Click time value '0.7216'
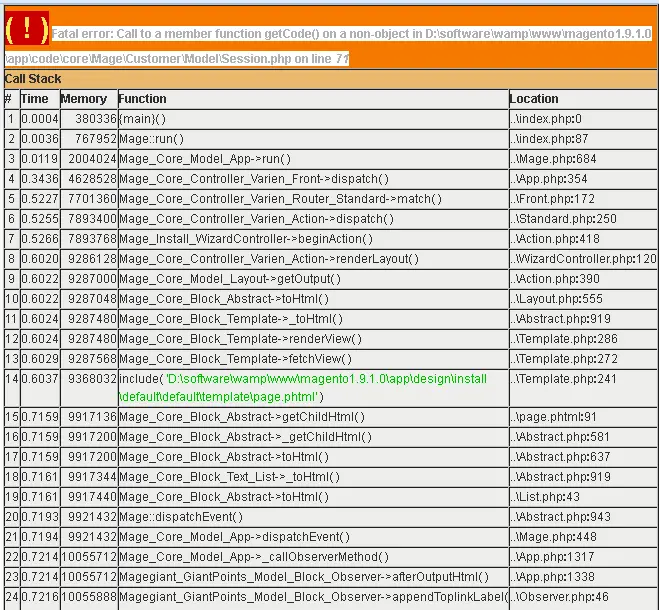This screenshot has width=659, height=610. click(40, 597)
